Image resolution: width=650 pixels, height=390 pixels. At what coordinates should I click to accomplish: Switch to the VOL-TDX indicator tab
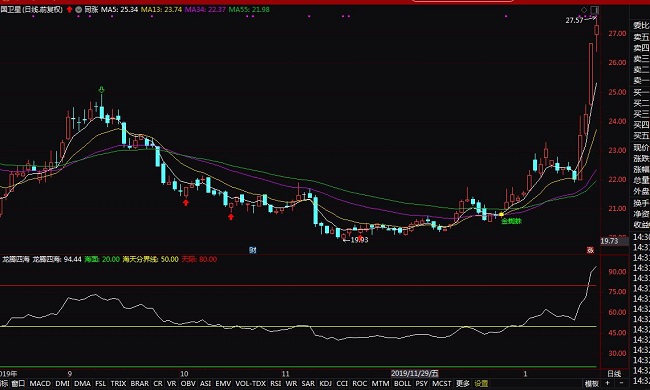(x=250, y=384)
